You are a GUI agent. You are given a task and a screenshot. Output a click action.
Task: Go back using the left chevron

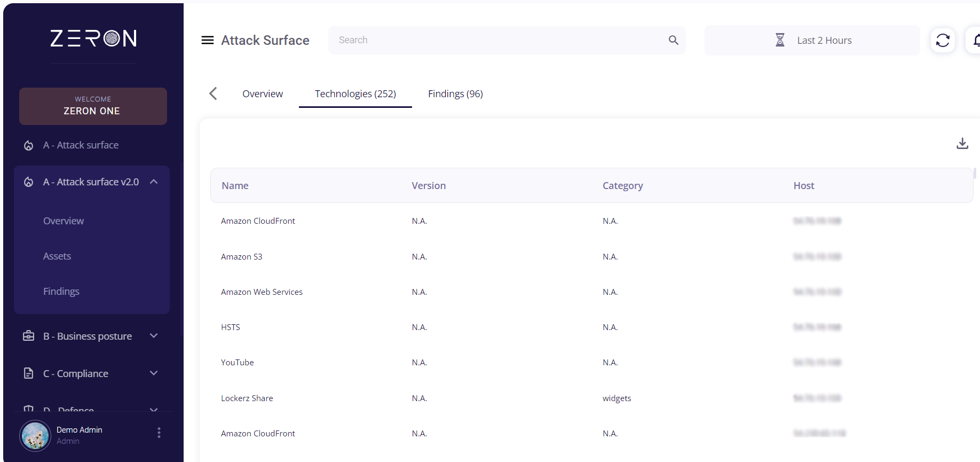213,93
